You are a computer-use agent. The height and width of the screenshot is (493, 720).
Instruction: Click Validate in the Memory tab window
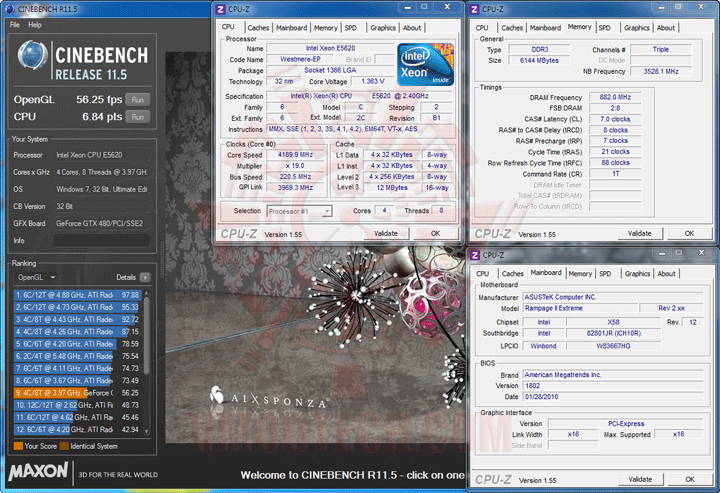pos(640,233)
